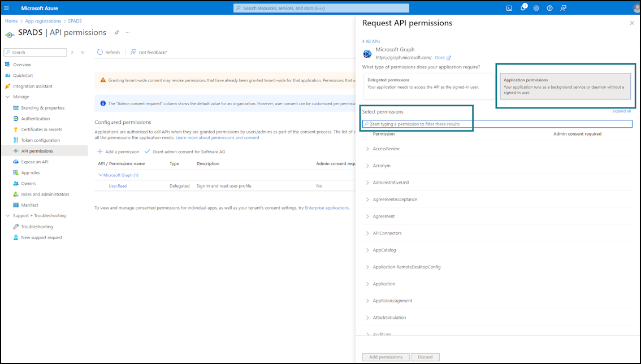The height and width of the screenshot is (364, 641).
Task: Click the Manifest sidebar icon
Action: click(x=15, y=205)
